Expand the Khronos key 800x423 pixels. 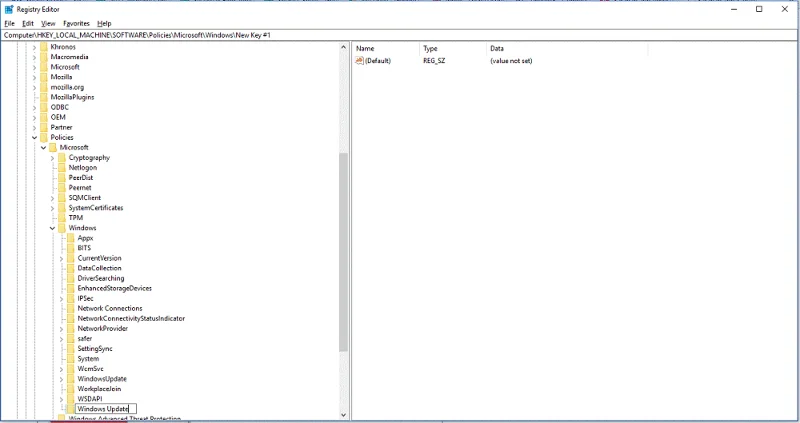tap(35, 47)
